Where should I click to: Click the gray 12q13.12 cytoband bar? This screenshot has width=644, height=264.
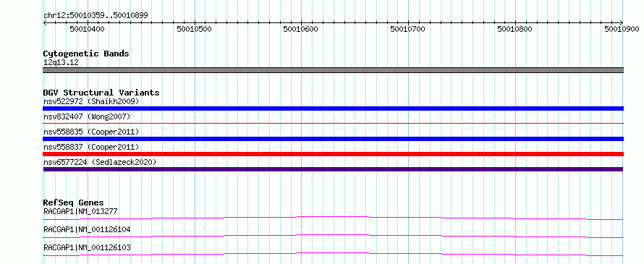tap(333, 70)
